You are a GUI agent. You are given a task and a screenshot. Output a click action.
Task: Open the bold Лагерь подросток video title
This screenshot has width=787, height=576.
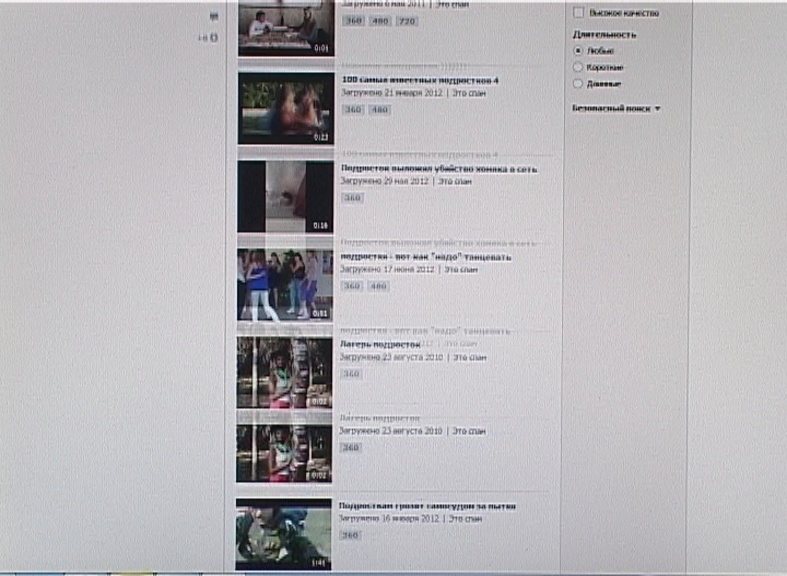tap(380, 344)
